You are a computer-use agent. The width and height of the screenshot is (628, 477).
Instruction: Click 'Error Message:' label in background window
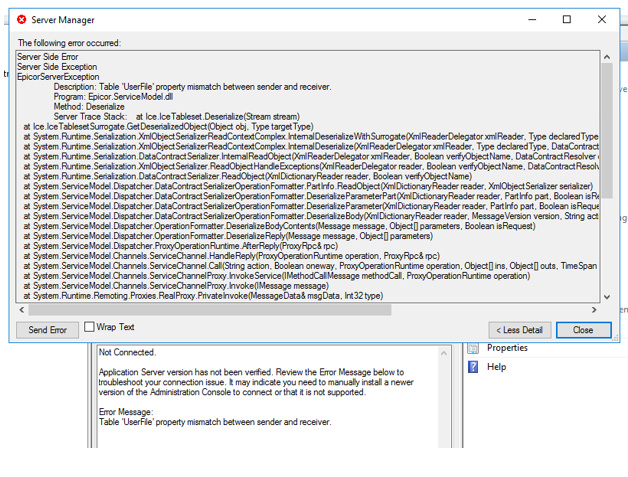tap(126, 412)
